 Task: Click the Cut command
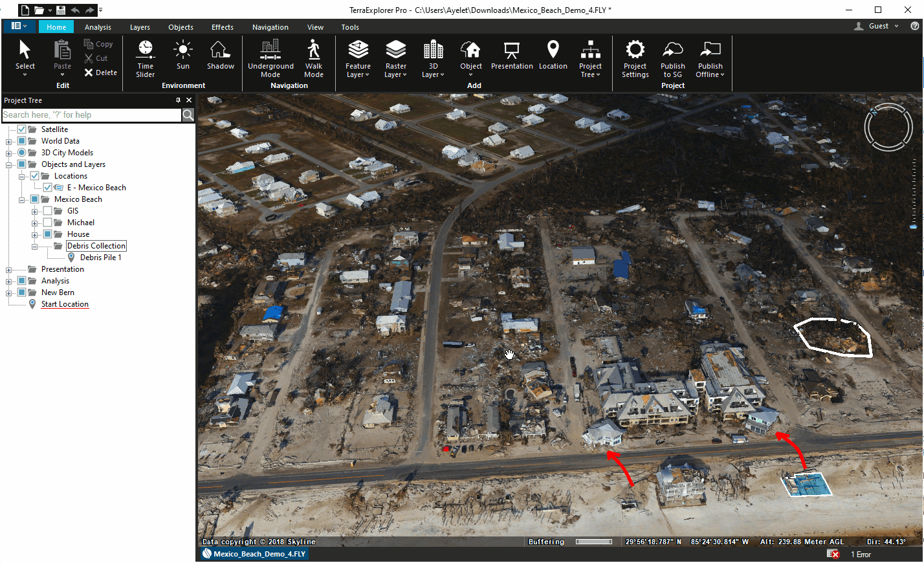click(96, 58)
